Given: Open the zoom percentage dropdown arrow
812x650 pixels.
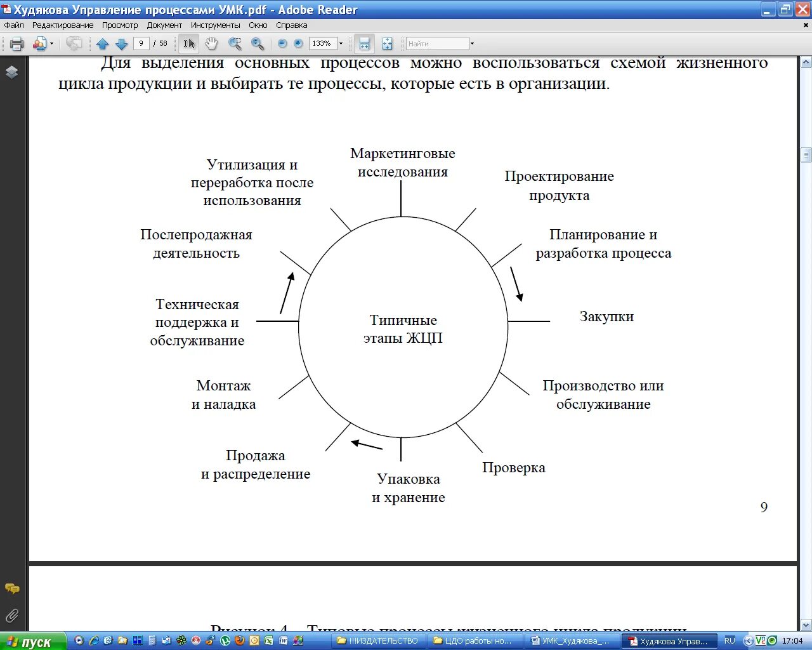Looking at the screenshot, I should pyautogui.click(x=341, y=44).
